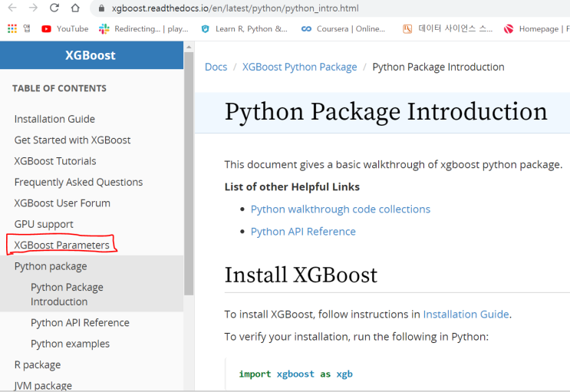Click the sidebar scrollbar thumb

[189, 174]
